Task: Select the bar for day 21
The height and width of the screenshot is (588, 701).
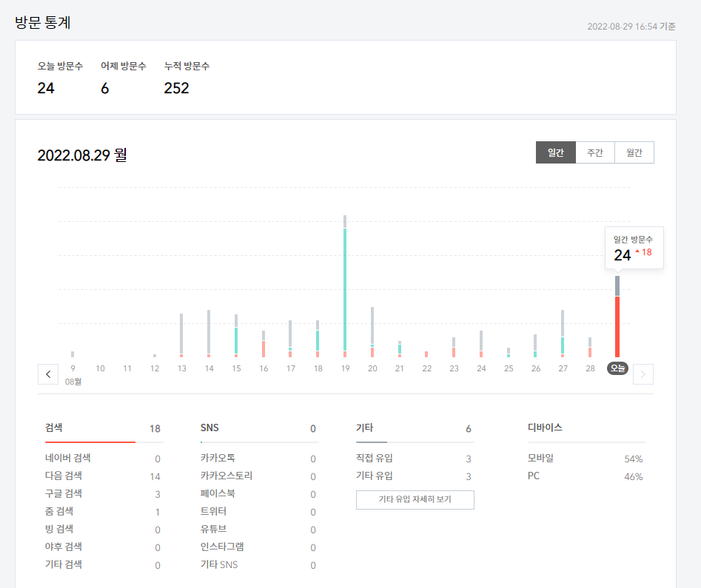Action: (400, 349)
